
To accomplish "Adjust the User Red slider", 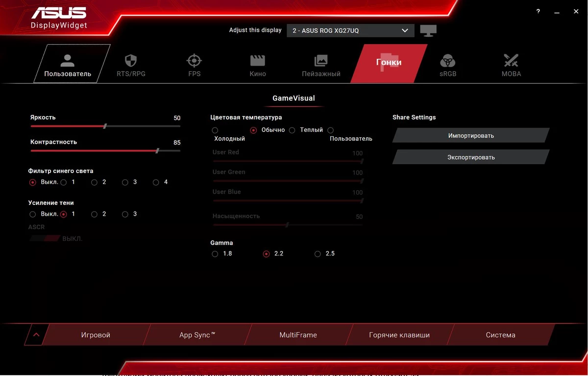I will point(288,161).
